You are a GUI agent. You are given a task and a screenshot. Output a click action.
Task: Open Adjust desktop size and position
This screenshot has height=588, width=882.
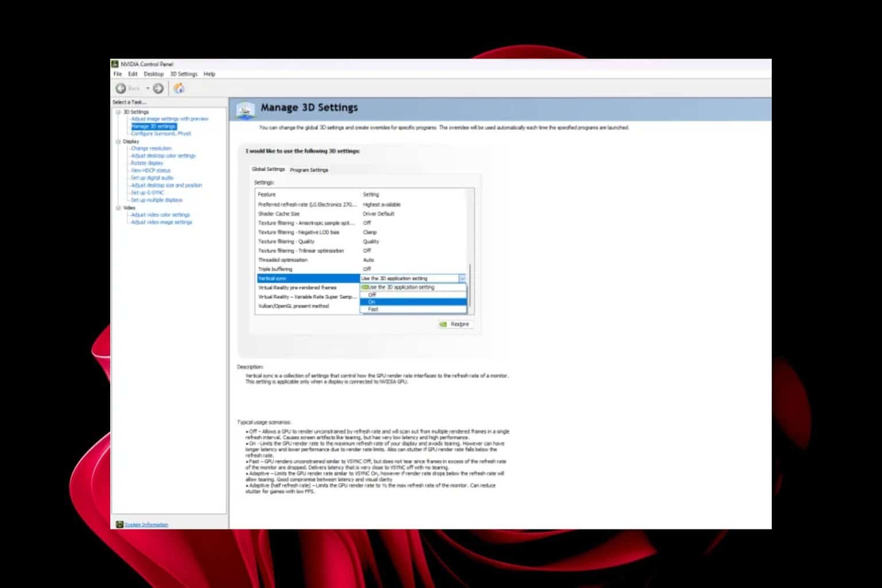point(167,185)
